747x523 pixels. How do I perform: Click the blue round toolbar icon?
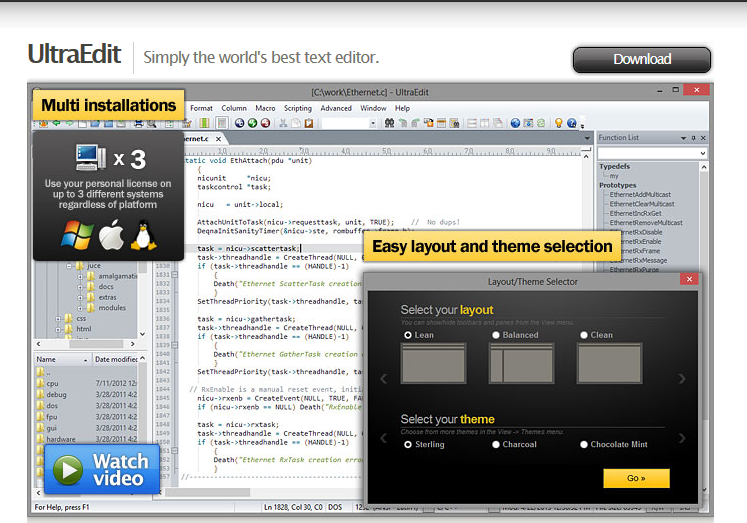(x=239, y=123)
